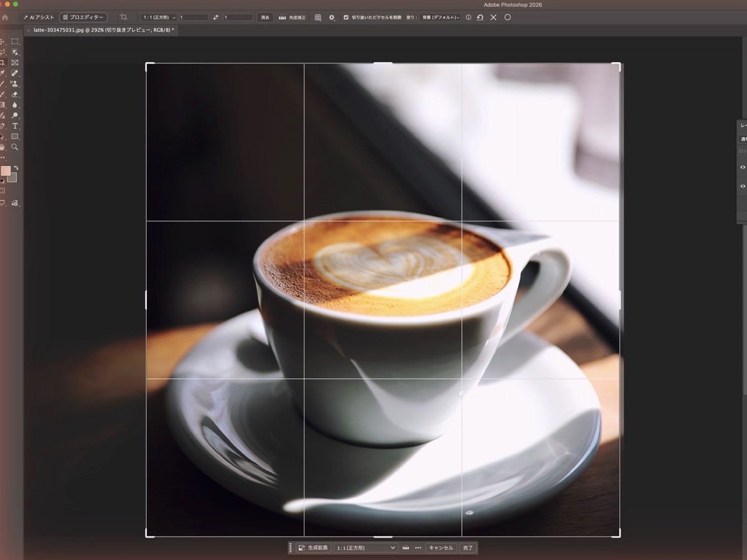This screenshot has width=747, height=560.
Task: Click the AI アシスト button
Action: [39, 17]
